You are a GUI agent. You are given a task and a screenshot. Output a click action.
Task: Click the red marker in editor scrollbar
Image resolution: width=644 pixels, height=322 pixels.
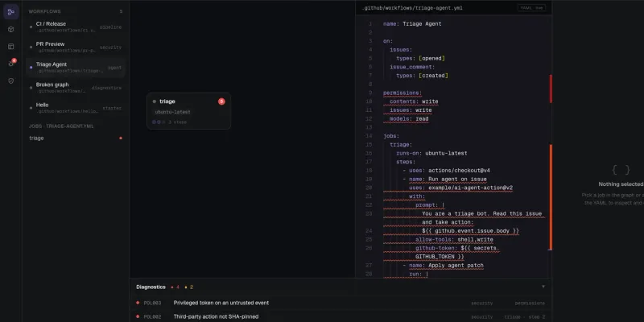(x=551, y=89)
